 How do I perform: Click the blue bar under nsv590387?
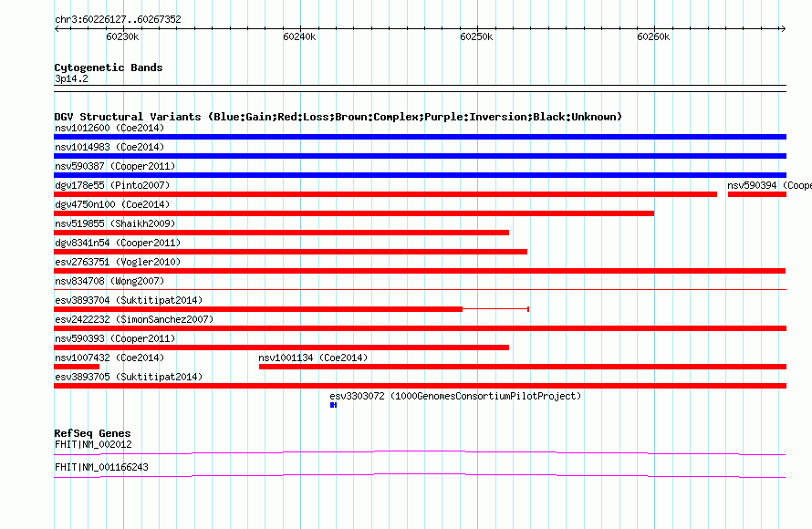(x=420, y=175)
